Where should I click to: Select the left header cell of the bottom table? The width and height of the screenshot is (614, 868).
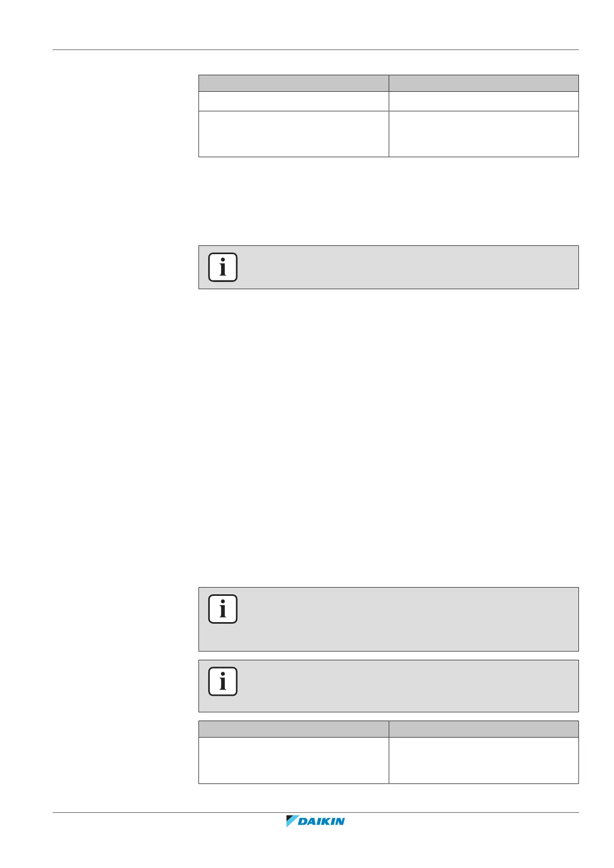(x=293, y=729)
